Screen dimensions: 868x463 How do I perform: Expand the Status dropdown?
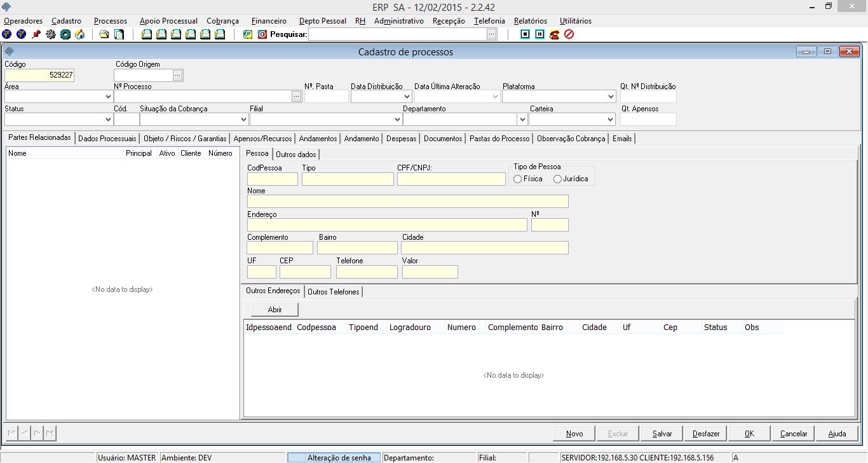[108, 119]
